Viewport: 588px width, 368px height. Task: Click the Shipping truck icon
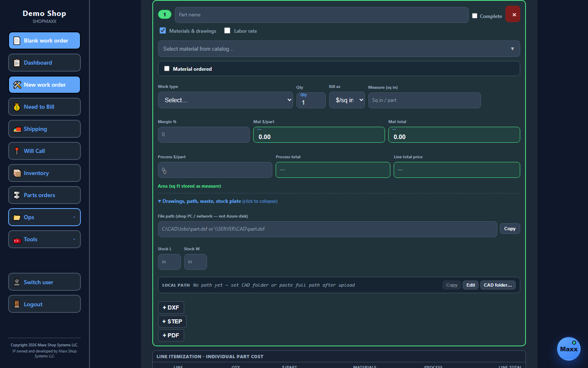click(17, 129)
